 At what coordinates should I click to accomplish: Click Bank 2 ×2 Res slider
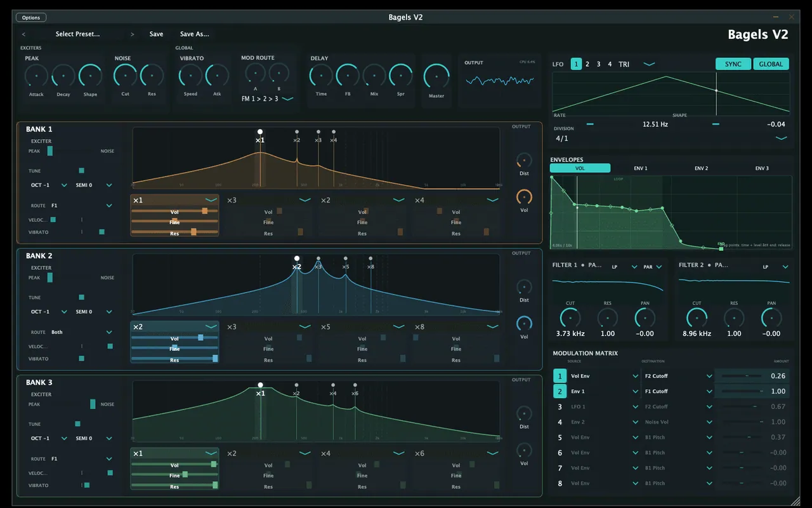pos(174,359)
